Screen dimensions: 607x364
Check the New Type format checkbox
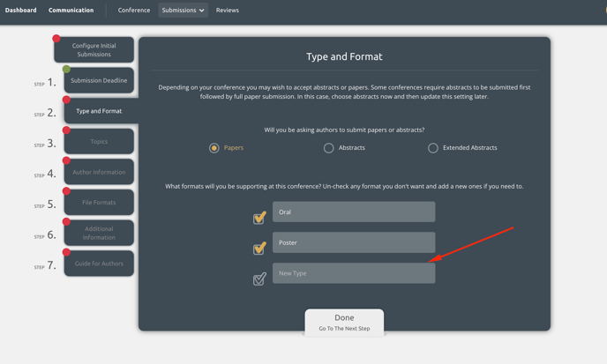pyautogui.click(x=259, y=279)
